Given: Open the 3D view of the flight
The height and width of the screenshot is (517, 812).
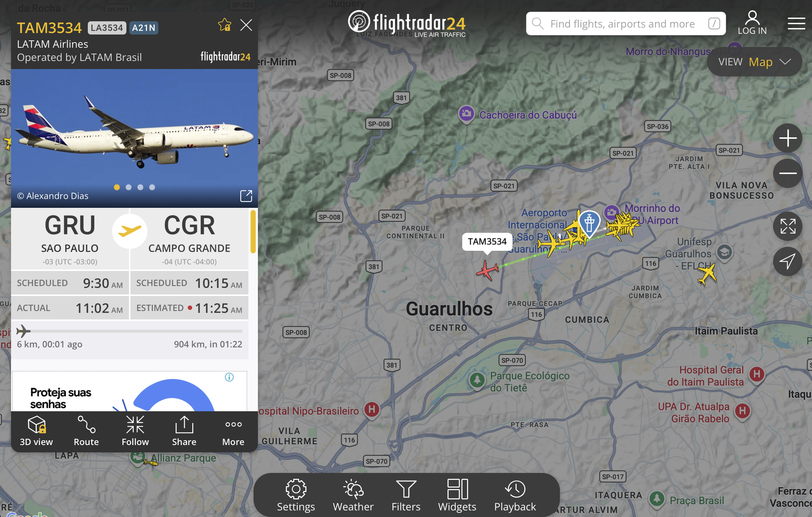Looking at the screenshot, I should 36,431.
